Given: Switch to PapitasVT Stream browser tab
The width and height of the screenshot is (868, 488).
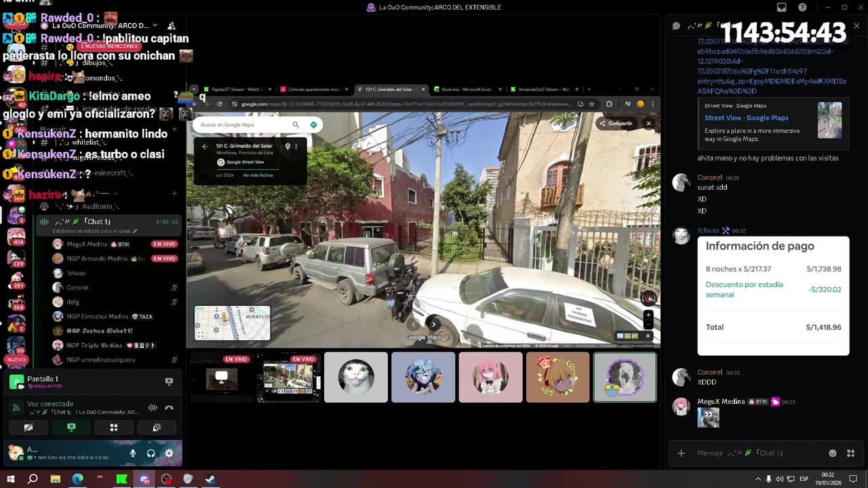Looking at the screenshot, I should (234, 89).
